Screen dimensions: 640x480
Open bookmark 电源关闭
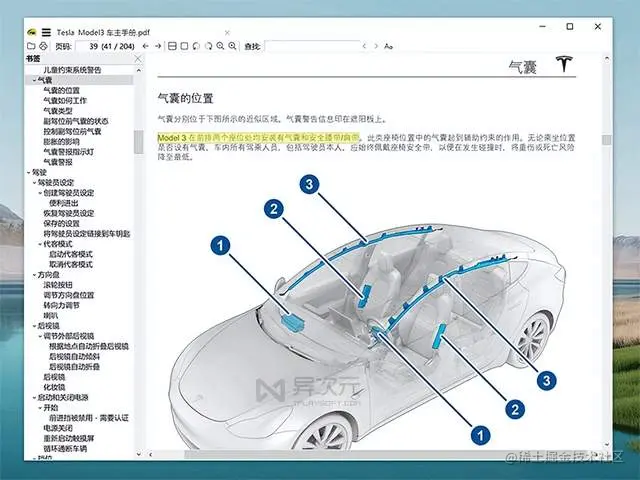(58, 428)
